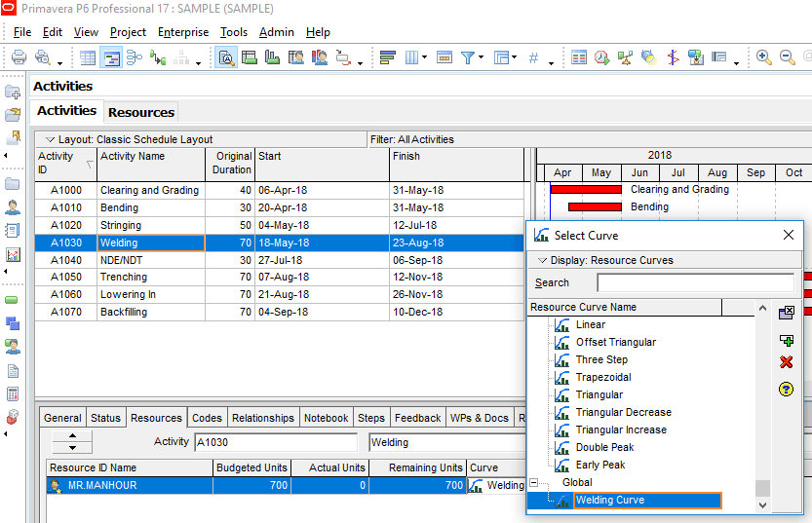This screenshot has height=523, width=812.
Task: Click the red dice Risks sidebar icon
Action: [x=13, y=417]
